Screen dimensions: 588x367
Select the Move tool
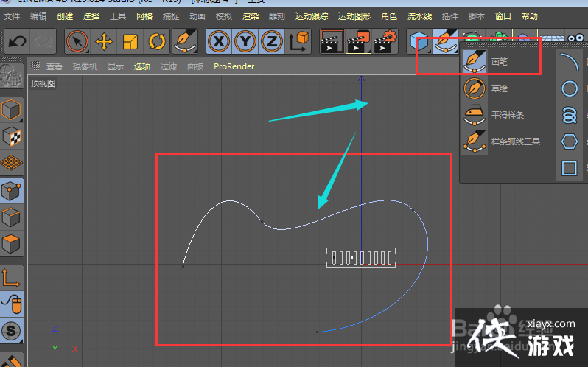(104, 41)
